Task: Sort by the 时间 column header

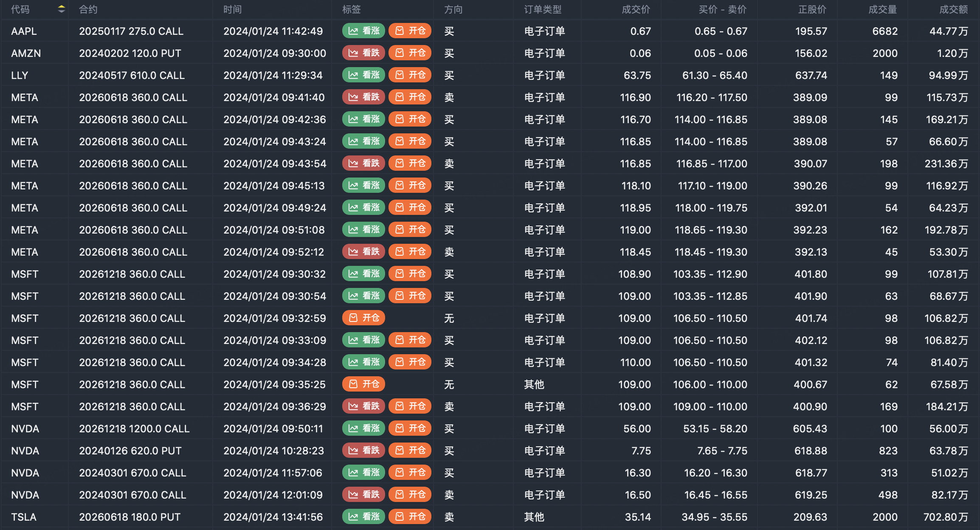Action: click(232, 9)
